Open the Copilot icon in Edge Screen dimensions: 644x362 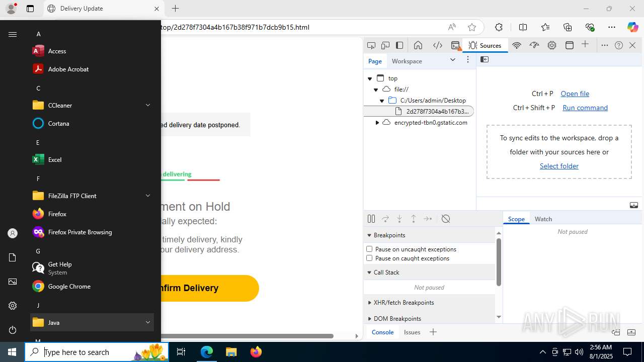click(x=632, y=27)
